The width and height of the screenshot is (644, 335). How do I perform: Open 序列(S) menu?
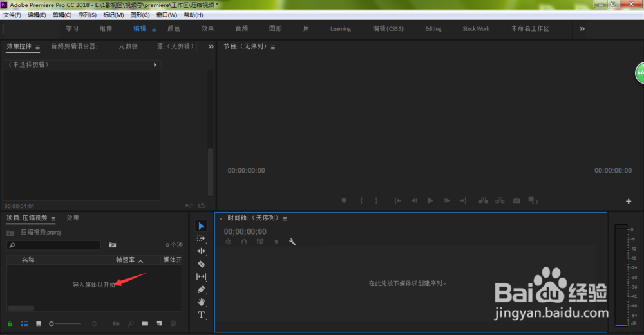tap(87, 15)
